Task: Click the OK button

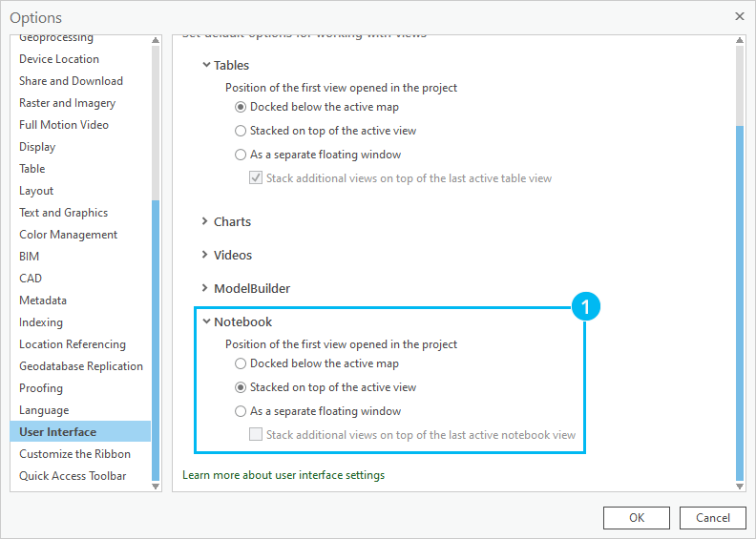Action: click(636, 518)
